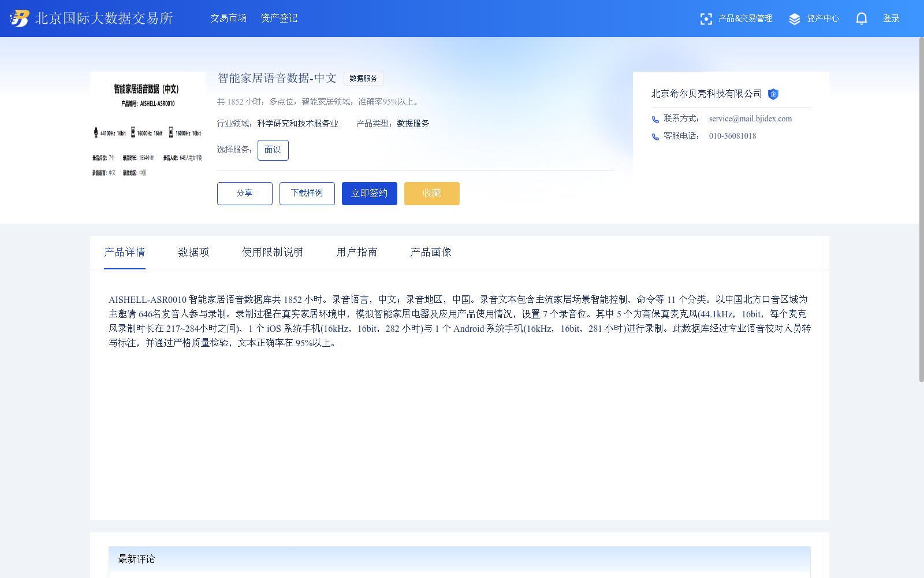Click the 收藏 favorite button
Viewport: 924px width, 578px height.
(x=431, y=194)
